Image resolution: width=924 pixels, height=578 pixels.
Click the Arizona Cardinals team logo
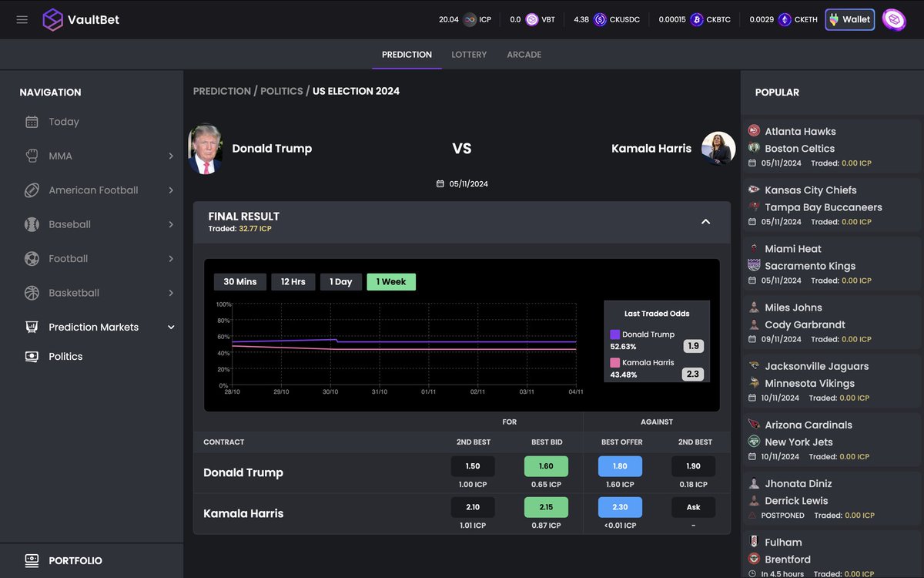754,425
